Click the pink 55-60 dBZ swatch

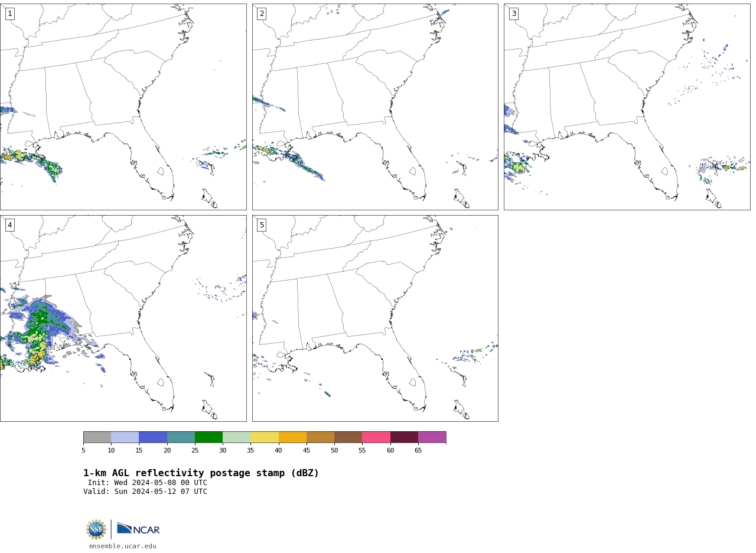[376, 437]
